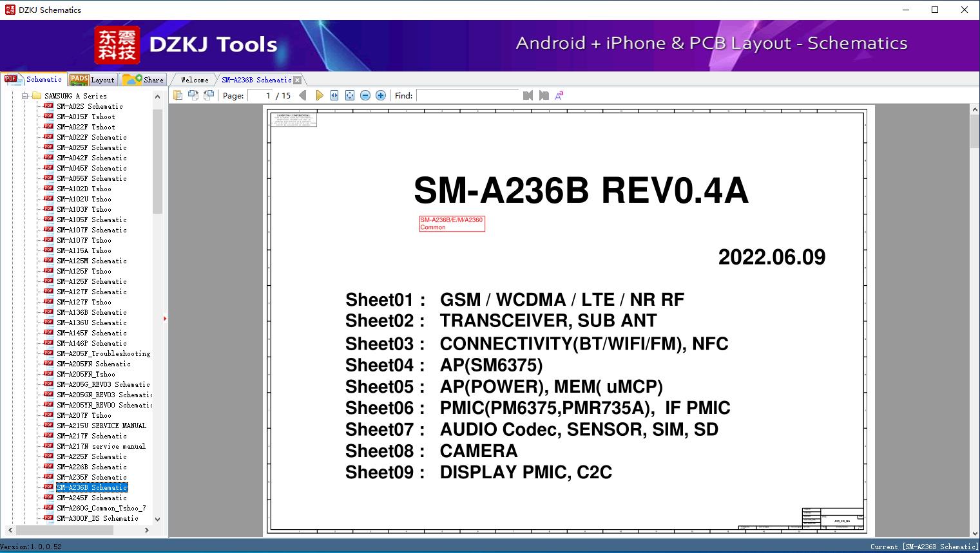Screen dimensions: 980x553
Task: Click PDF icon beside SM-A207F Tshoo
Action: pyautogui.click(x=48, y=415)
